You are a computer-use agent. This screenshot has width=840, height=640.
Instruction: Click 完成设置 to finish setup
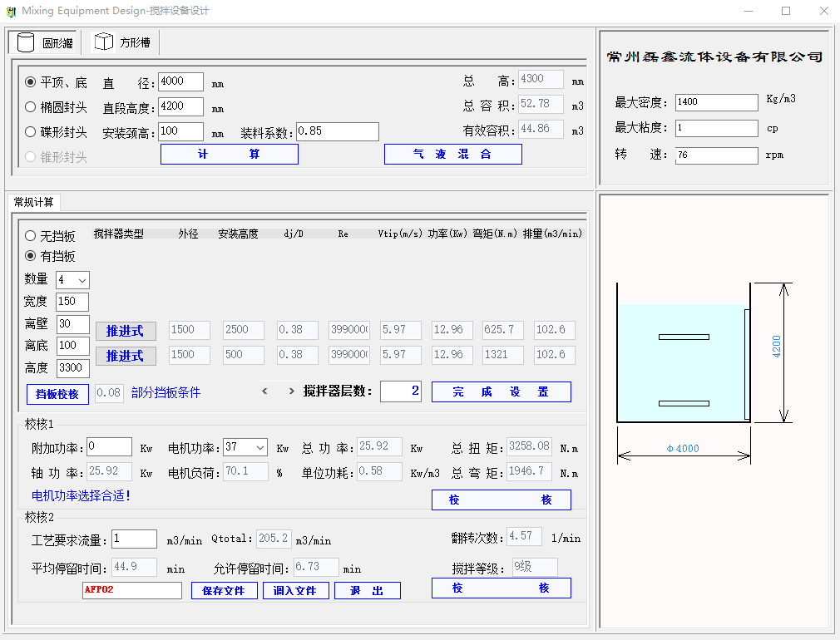(x=501, y=392)
